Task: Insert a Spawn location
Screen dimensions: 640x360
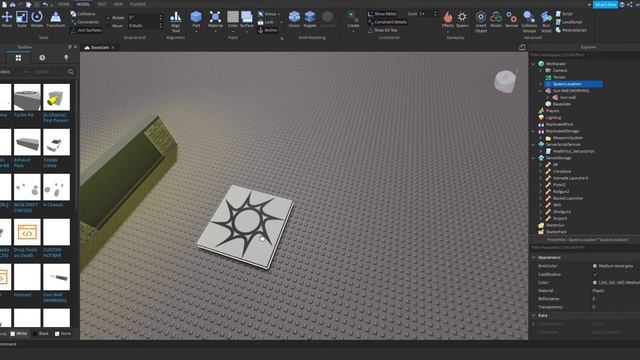Action: pos(462,19)
